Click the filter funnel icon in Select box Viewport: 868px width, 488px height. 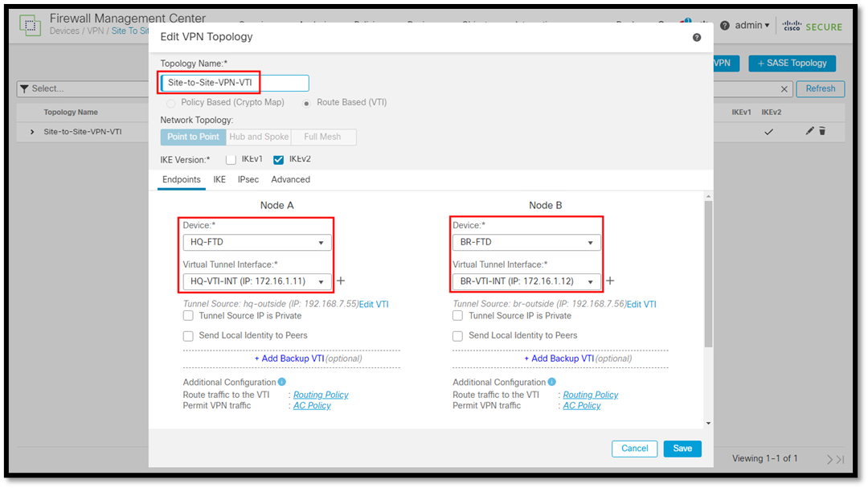click(24, 88)
